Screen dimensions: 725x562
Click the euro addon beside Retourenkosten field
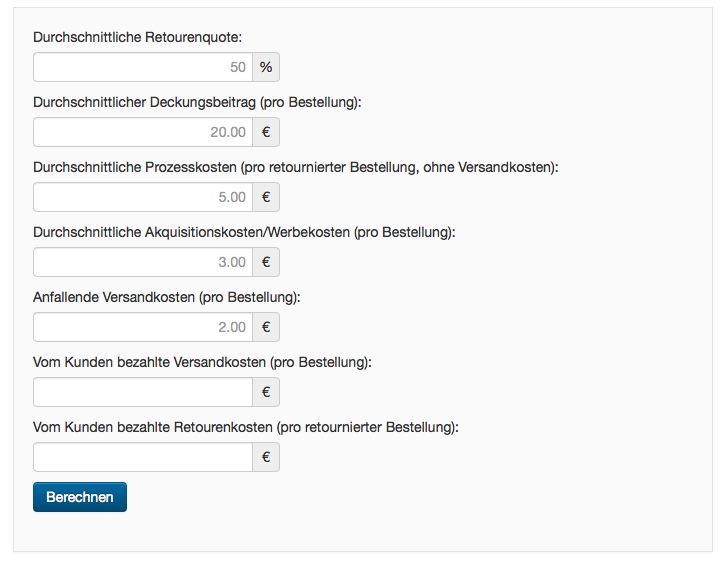[x=266, y=457]
